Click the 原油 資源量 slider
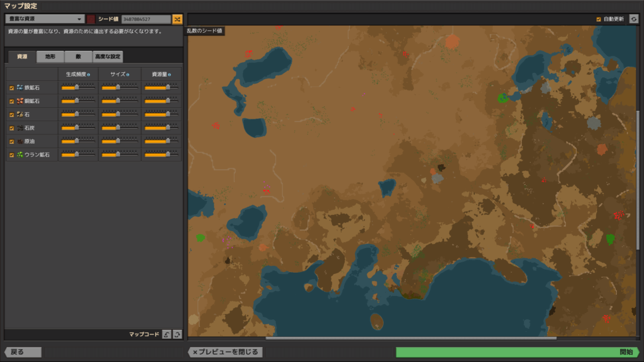The height and width of the screenshot is (362, 644). [162, 141]
